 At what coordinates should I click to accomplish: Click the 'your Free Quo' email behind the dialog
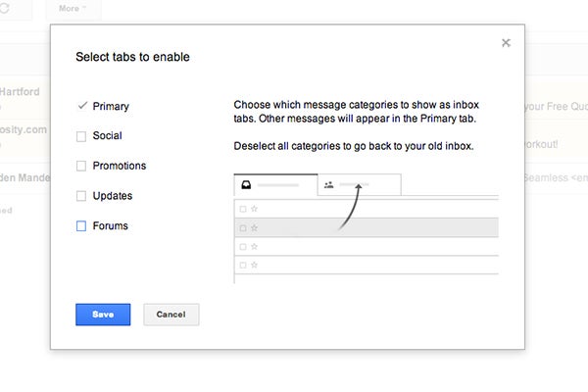[556, 106]
